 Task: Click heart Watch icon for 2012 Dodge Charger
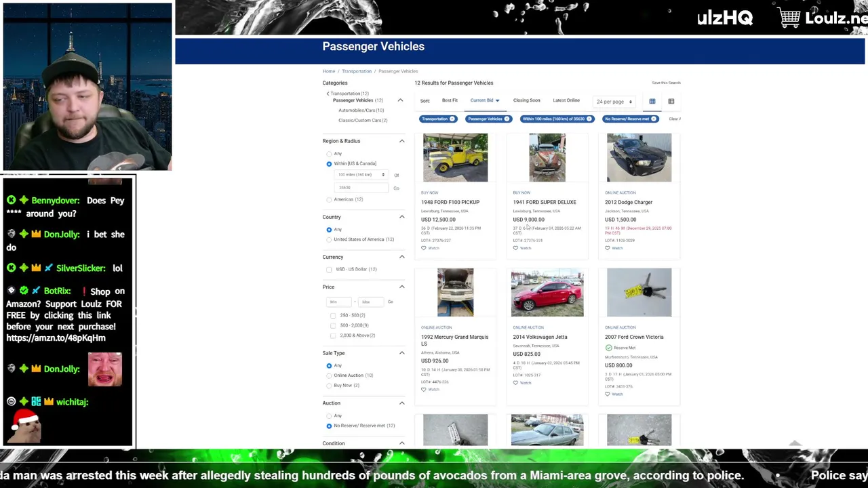point(608,248)
